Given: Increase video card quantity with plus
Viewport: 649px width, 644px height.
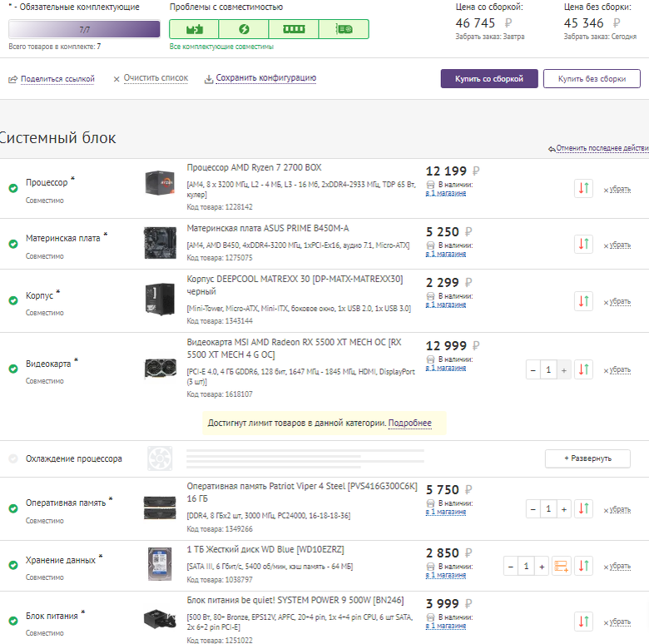Looking at the screenshot, I should (x=564, y=370).
